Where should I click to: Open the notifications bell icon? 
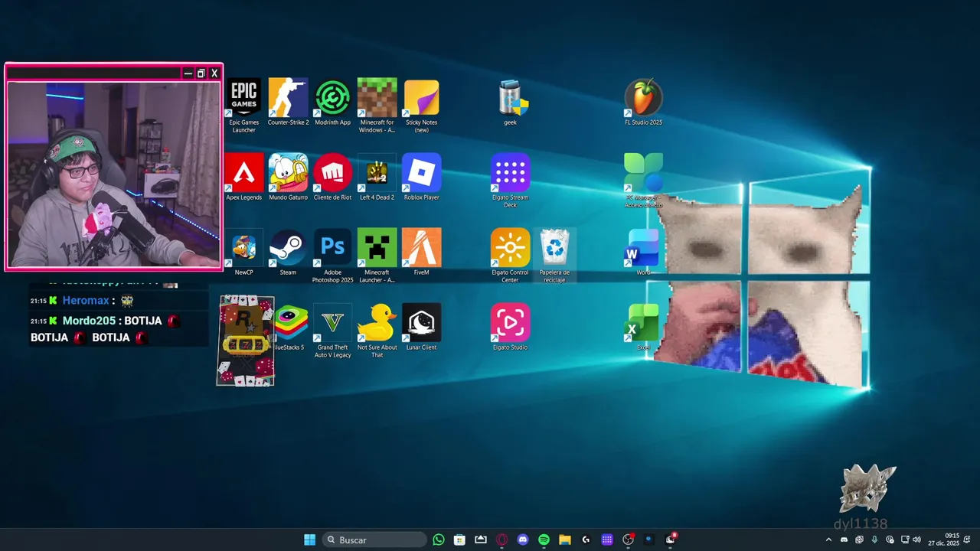pos(967,540)
